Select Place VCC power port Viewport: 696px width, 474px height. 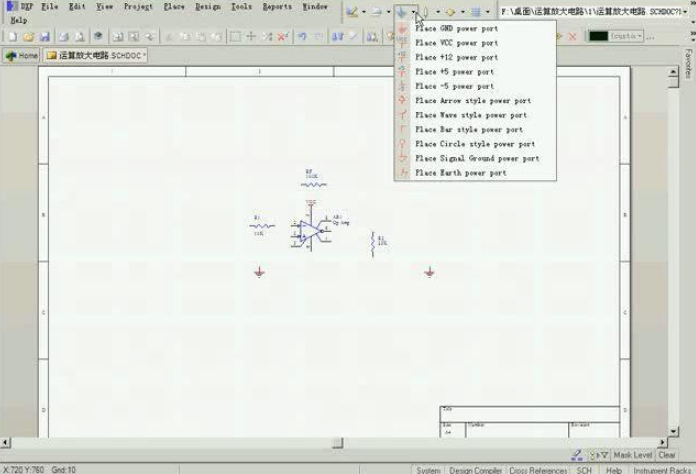tap(456, 43)
